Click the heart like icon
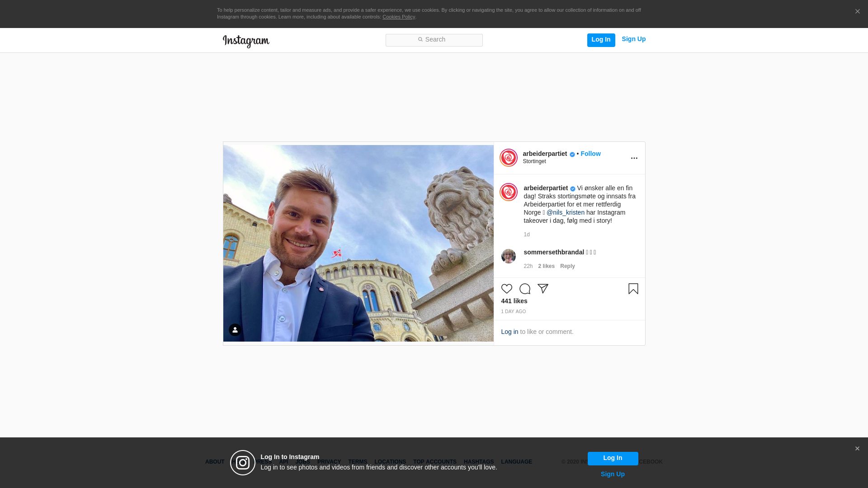The image size is (868, 488). (x=506, y=289)
